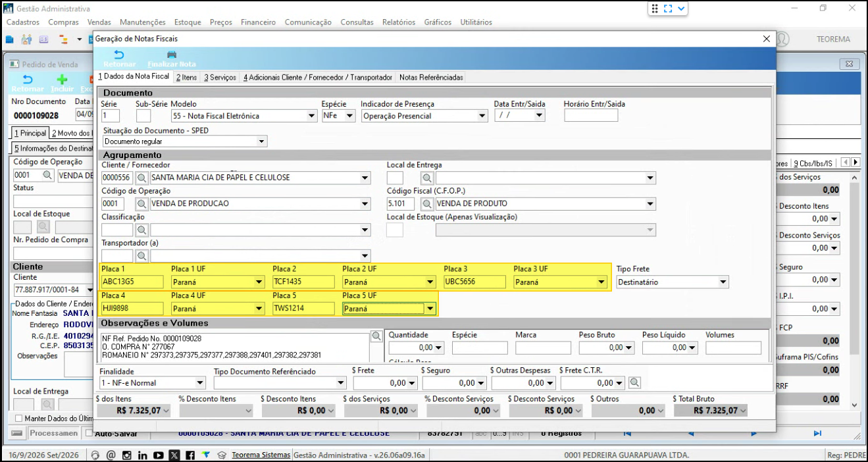The width and height of the screenshot is (868, 462).
Task: Open the Teorema Sistemas link
Action: [x=261, y=455]
